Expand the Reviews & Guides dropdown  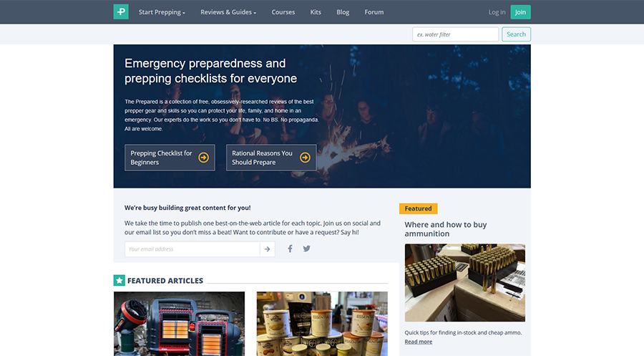click(228, 12)
